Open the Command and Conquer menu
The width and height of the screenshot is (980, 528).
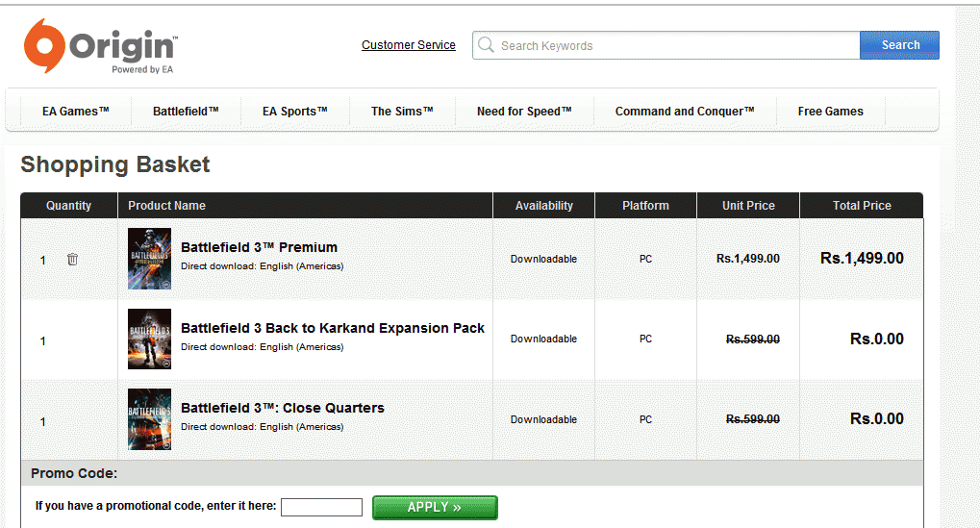click(x=685, y=112)
